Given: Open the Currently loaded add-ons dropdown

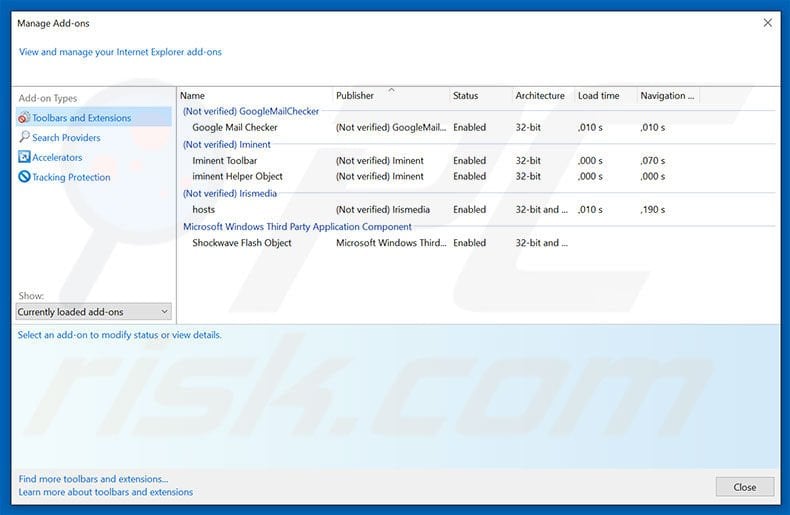Looking at the screenshot, I should [x=94, y=312].
